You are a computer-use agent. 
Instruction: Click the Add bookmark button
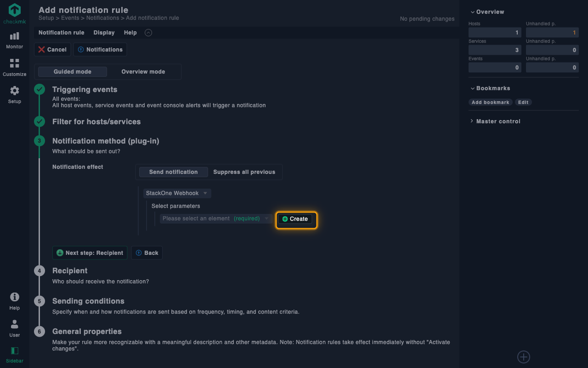[x=491, y=102]
